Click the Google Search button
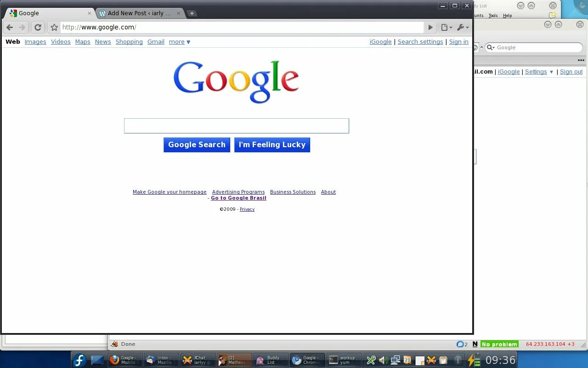 coord(197,145)
